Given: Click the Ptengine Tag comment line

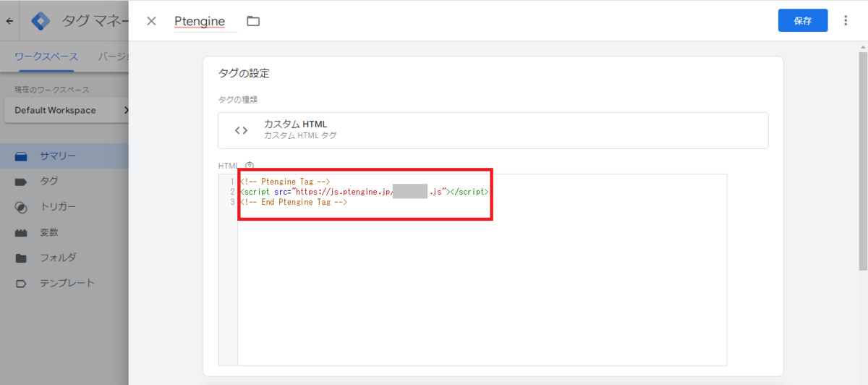Looking at the screenshot, I should (x=284, y=182).
